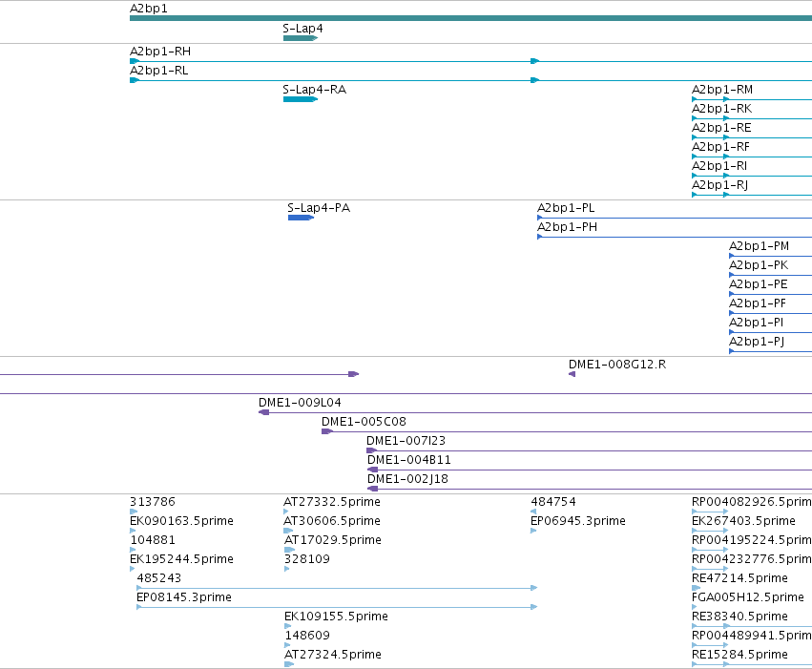Click the A2bp1-RL transcript label
812x669 pixels.
[x=159, y=71]
